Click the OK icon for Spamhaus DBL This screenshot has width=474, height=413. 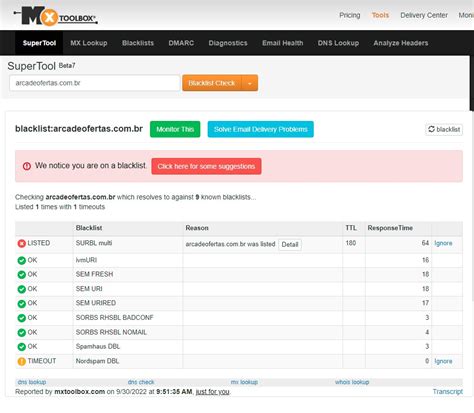coord(22,347)
